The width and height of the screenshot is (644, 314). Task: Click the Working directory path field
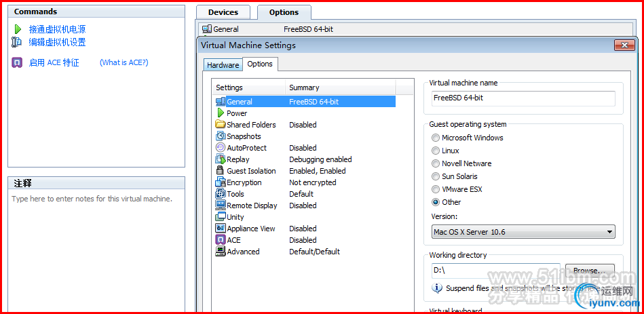tap(496, 271)
